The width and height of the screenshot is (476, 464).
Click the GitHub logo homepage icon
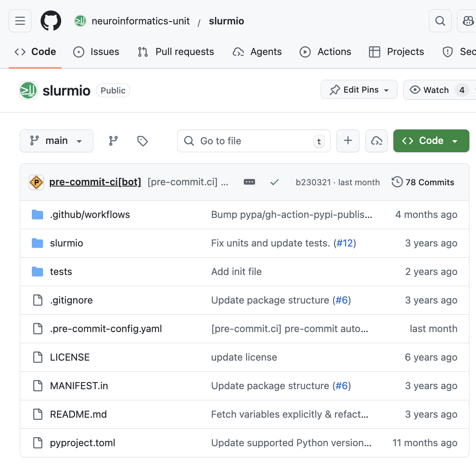[x=51, y=21]
